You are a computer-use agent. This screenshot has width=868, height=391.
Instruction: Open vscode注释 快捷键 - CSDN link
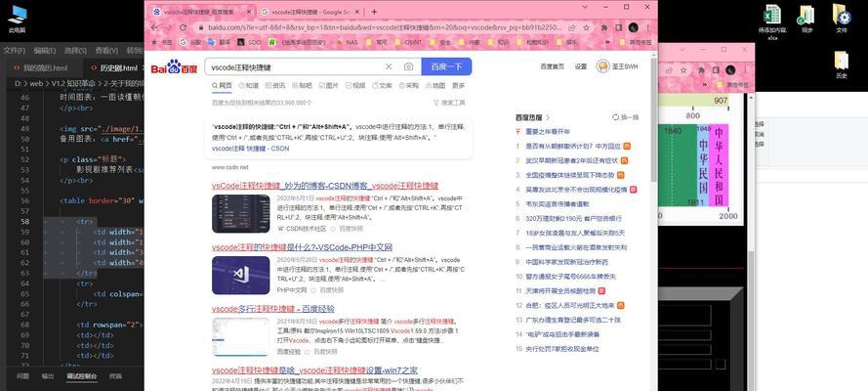point(250,149)
